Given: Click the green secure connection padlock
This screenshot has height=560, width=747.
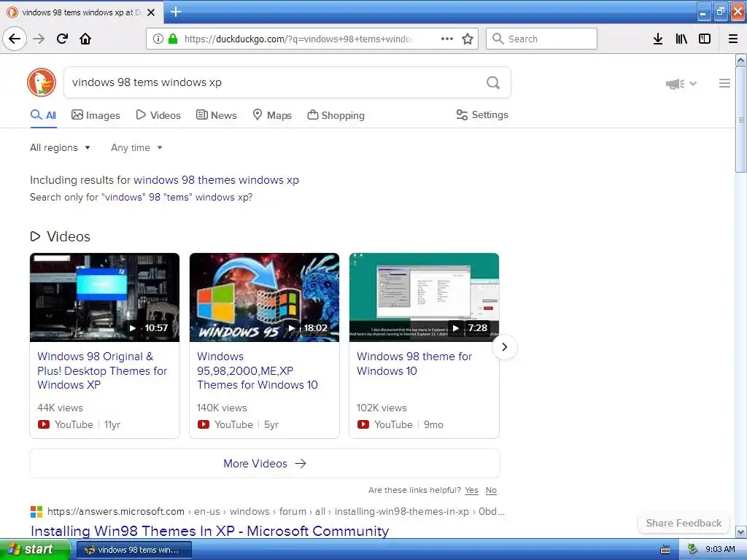Looking at the screenshot, I should (x=173, y=39).
